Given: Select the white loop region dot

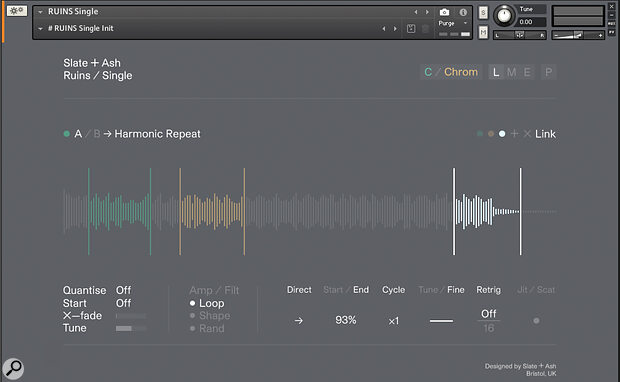Looking at the screenshot, I should (x=502, y=134).
